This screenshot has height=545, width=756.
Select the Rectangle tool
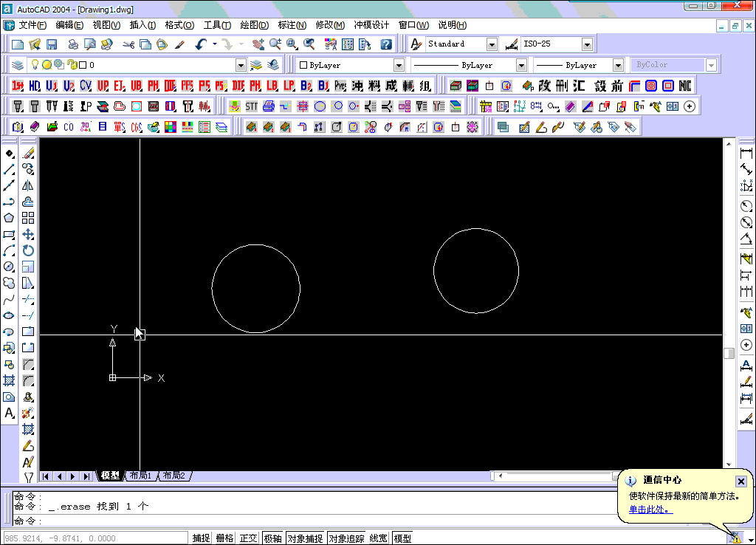9,234
